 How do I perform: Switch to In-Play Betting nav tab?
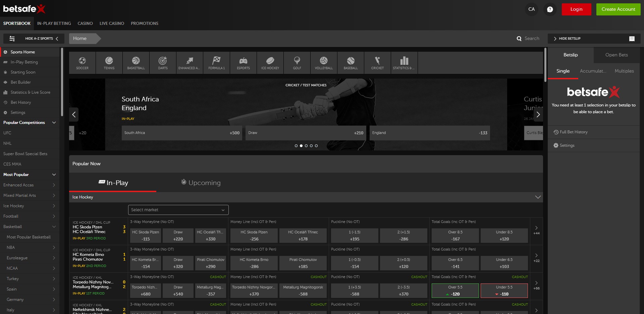click(54, 24)
